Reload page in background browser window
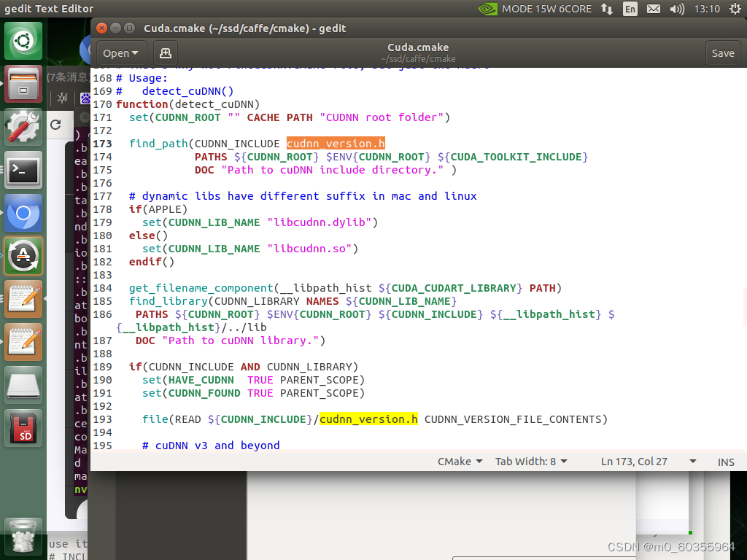747x560 pixels. click(55, 125)
